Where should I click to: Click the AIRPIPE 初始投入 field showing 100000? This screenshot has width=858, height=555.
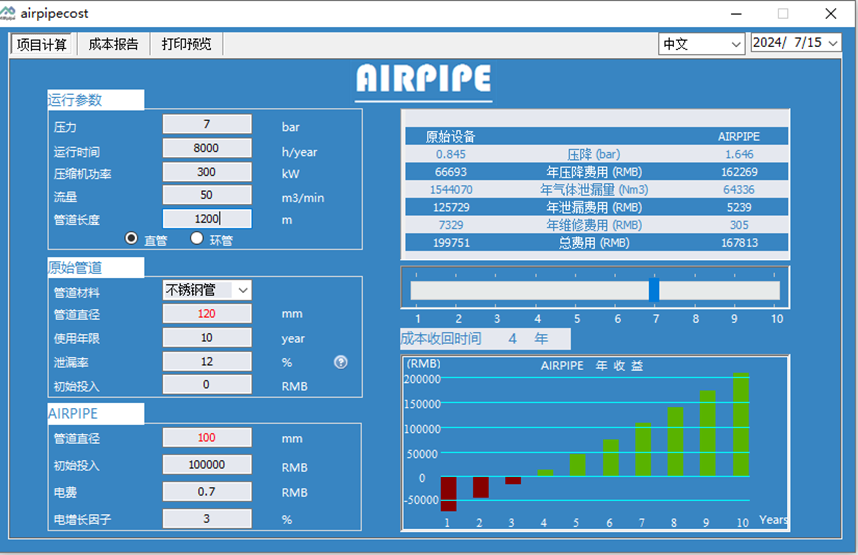pyautogui.click(x=207, y=465)
